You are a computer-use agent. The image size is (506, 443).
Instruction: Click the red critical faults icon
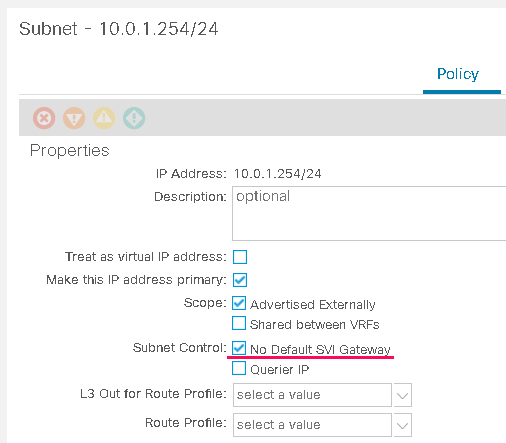click(44, 118)
